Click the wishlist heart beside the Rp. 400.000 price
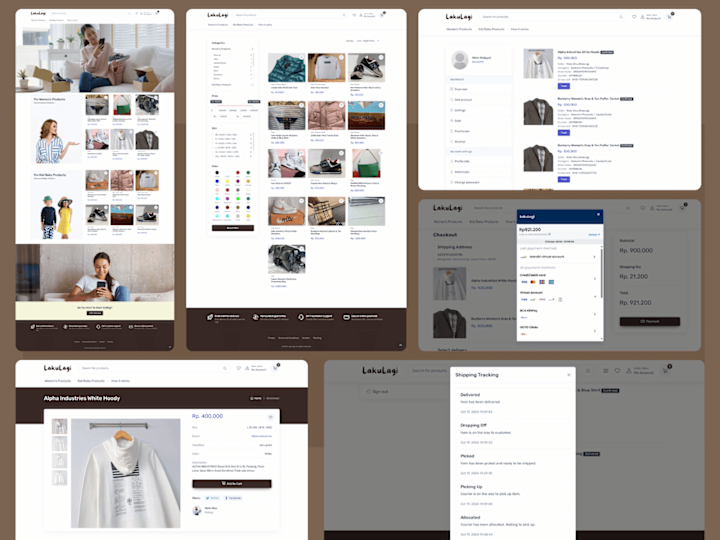This screenshot has width=720, height=540. 270,417
